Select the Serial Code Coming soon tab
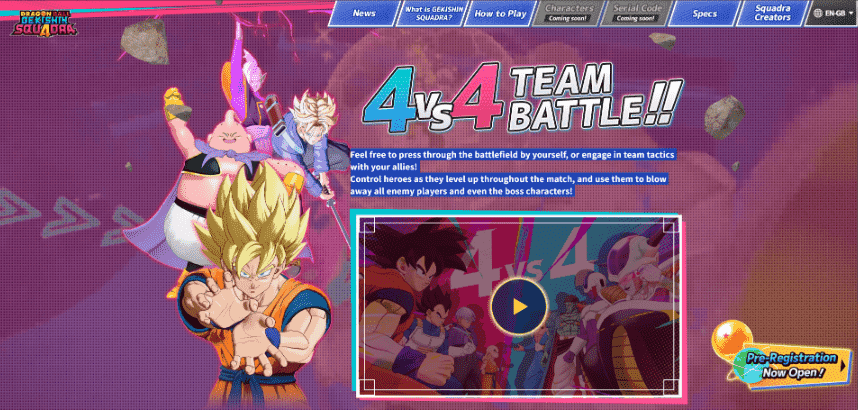 [636, 14]
